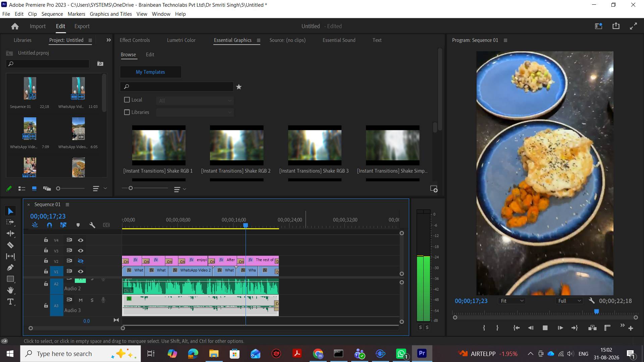Enable the Local checkbox
Viewport: 644px width, 362px height.
pos(127,100)
